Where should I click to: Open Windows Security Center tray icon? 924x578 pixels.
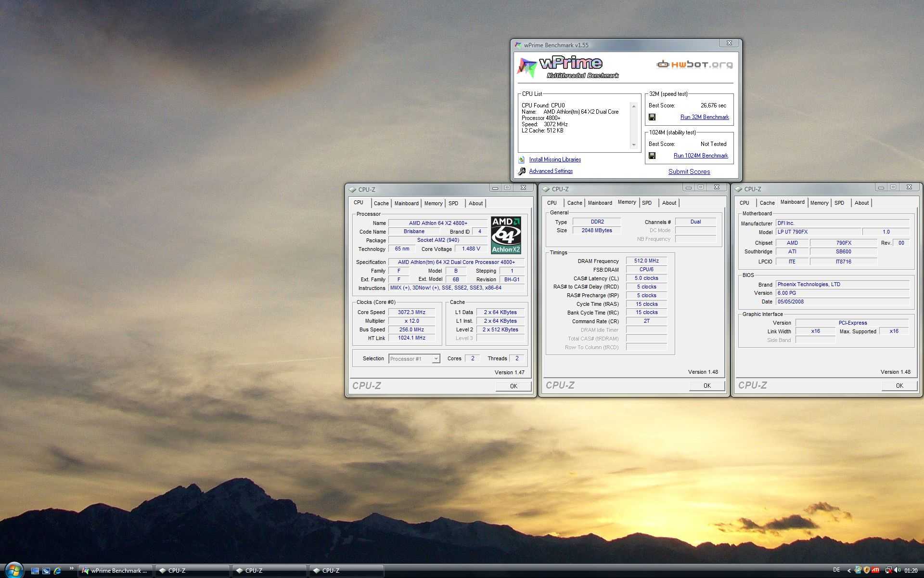coord(867,570)
